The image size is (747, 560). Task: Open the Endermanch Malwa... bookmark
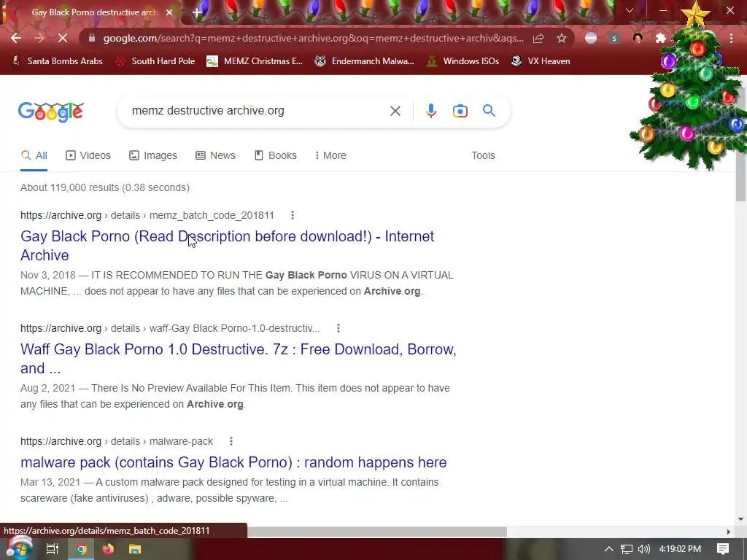click(365, 61)
